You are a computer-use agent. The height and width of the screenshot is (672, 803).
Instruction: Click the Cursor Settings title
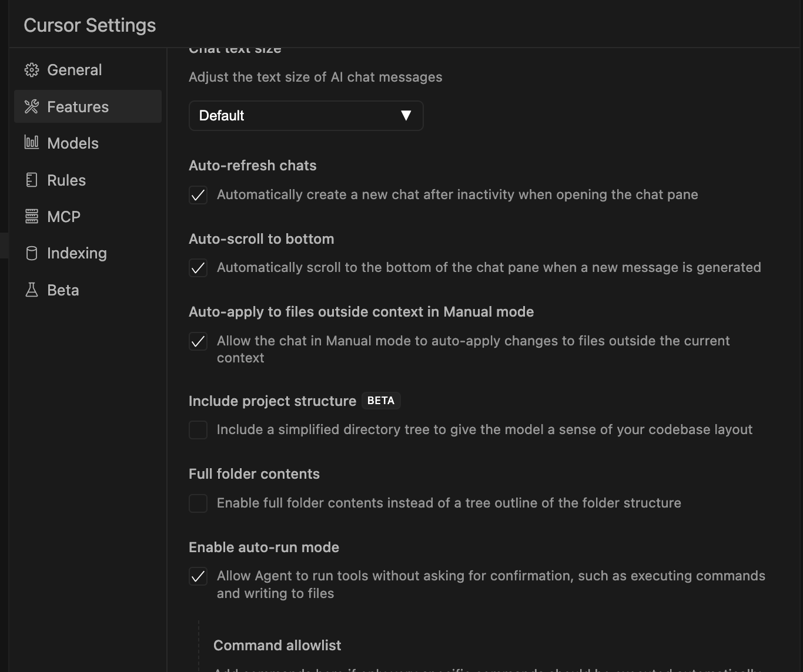(x=90, y=25)
